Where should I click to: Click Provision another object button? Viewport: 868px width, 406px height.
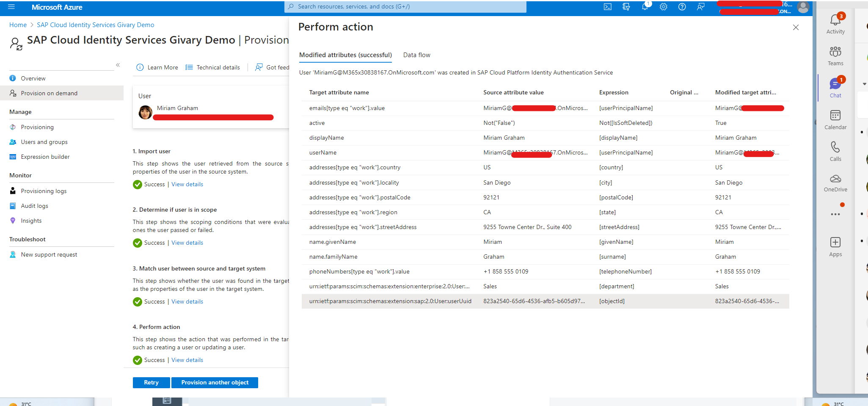click(215, 382)
